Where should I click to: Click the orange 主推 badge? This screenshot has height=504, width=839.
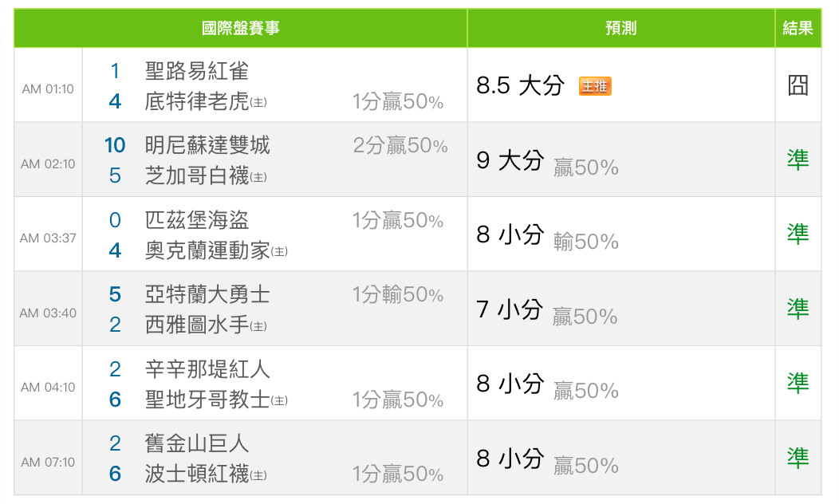point(595,86)
